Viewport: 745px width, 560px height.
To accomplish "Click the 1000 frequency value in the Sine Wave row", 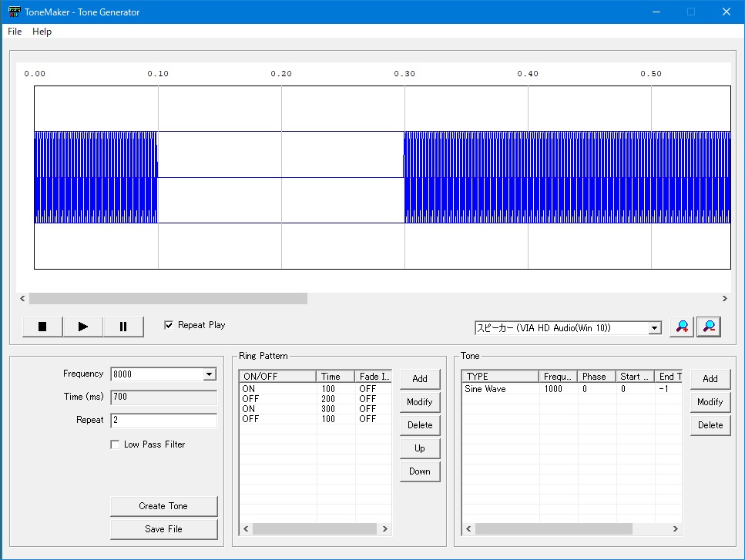I will pos(553,388).
